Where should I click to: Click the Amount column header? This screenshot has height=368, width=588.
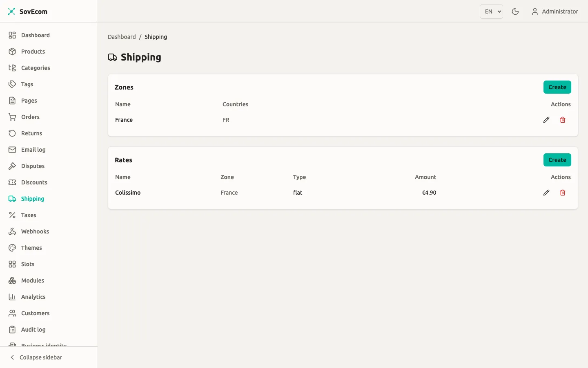point(425,177)
